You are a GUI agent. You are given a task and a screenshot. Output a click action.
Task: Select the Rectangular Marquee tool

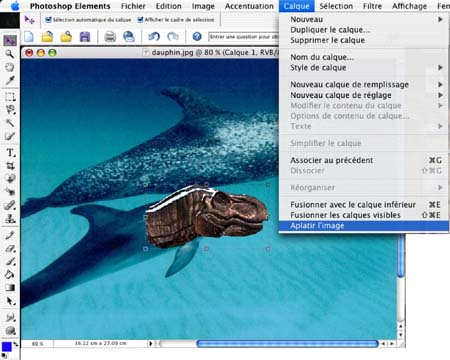[x=10, y=97]
